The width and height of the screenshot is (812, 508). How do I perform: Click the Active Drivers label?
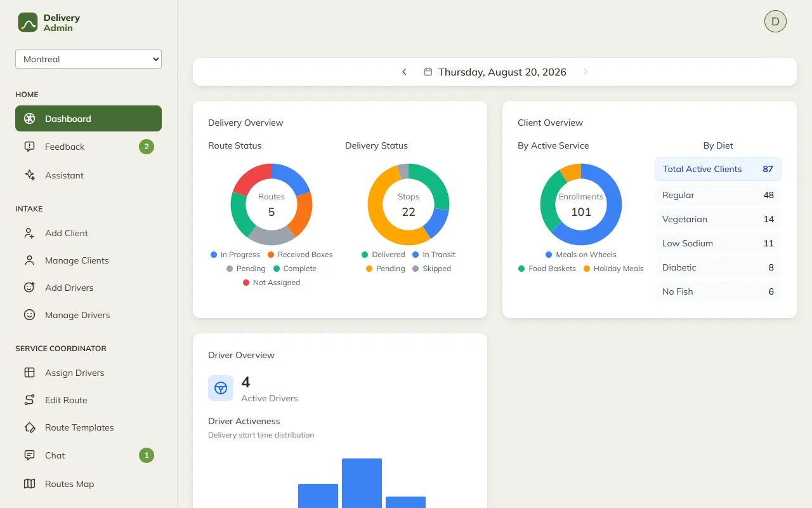tap(270, 398)
